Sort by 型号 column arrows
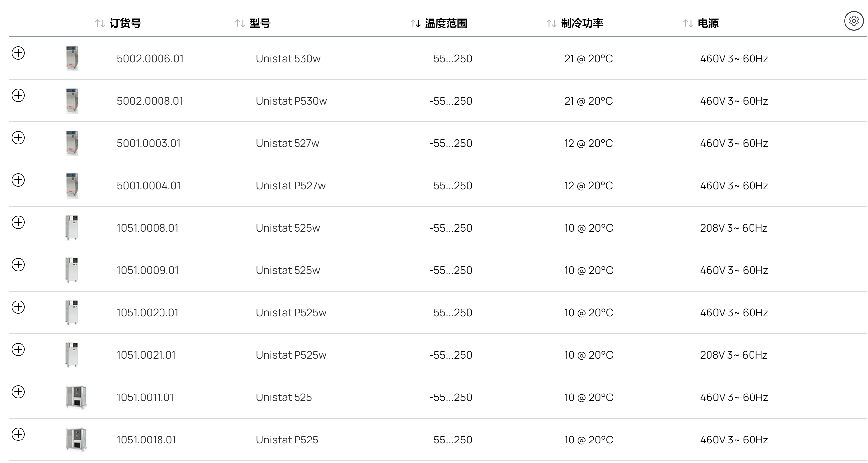Viewport: 868px width, 463px height. click(240, 23)
